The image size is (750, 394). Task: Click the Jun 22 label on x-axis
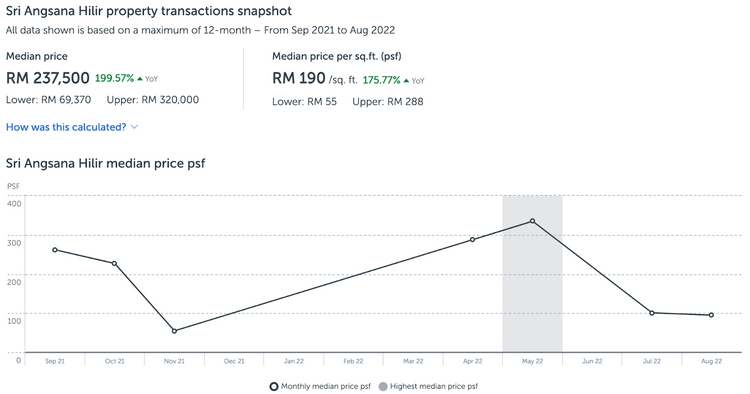592,361
